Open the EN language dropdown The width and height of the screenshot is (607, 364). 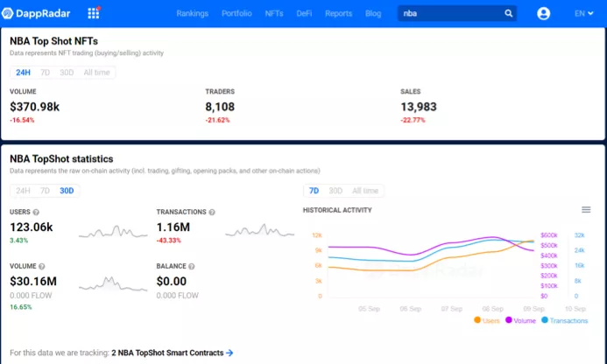(x=583, y=13)
